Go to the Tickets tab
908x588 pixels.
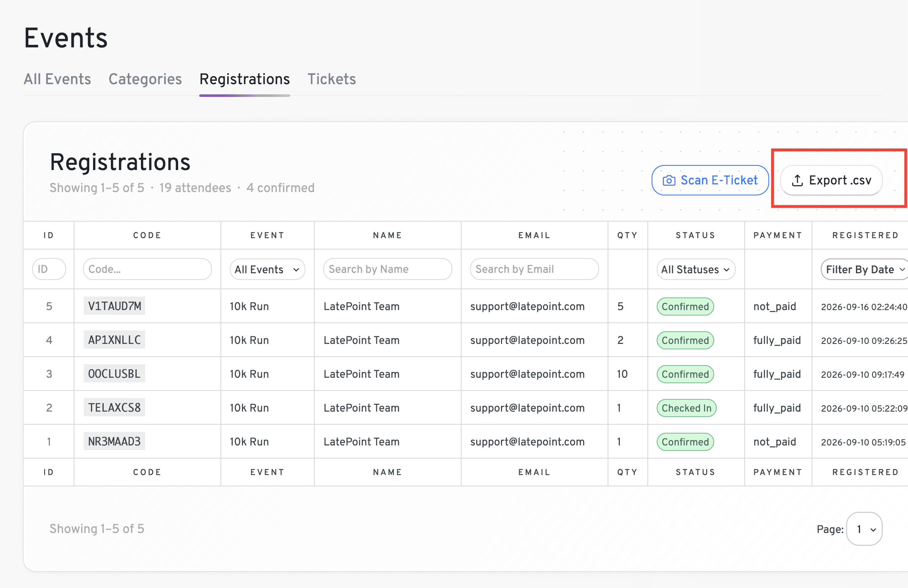click(x=332, y=79)
